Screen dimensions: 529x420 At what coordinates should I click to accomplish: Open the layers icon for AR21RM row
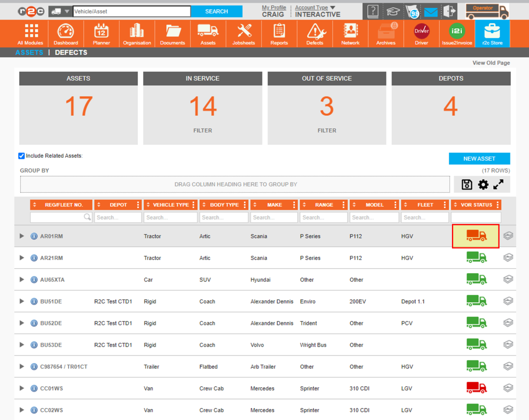click(x=508, y=257)
